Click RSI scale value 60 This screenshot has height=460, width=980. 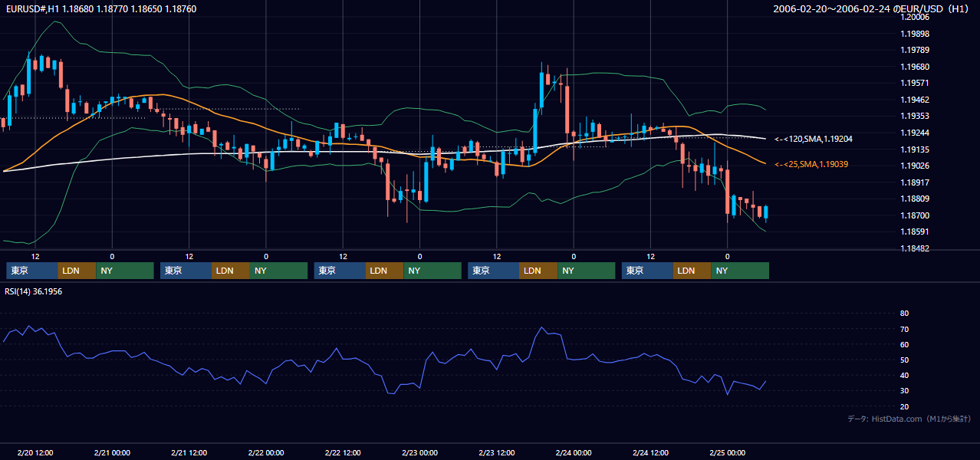904,344
